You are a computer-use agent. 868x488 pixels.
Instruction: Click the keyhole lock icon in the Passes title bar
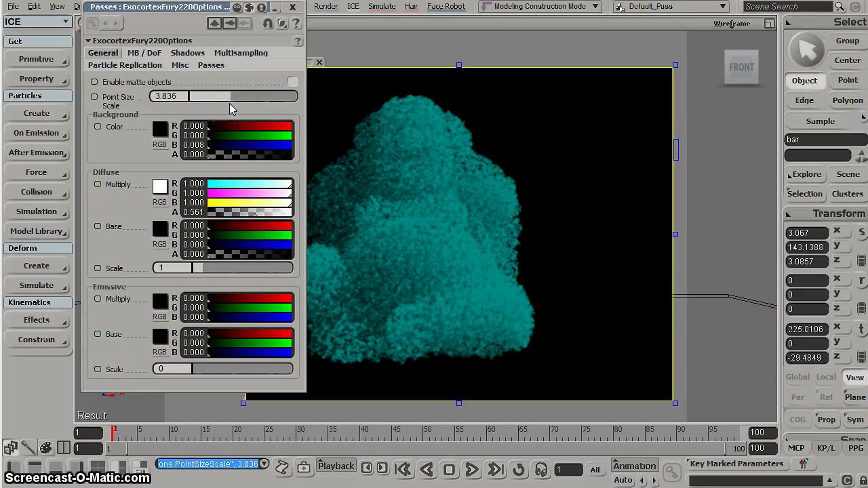point(261,7)
